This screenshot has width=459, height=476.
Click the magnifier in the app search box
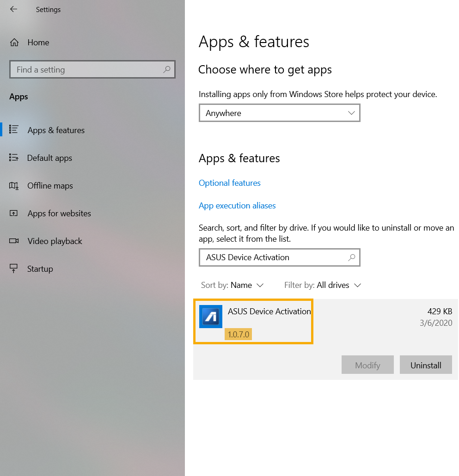pos(352,257)
